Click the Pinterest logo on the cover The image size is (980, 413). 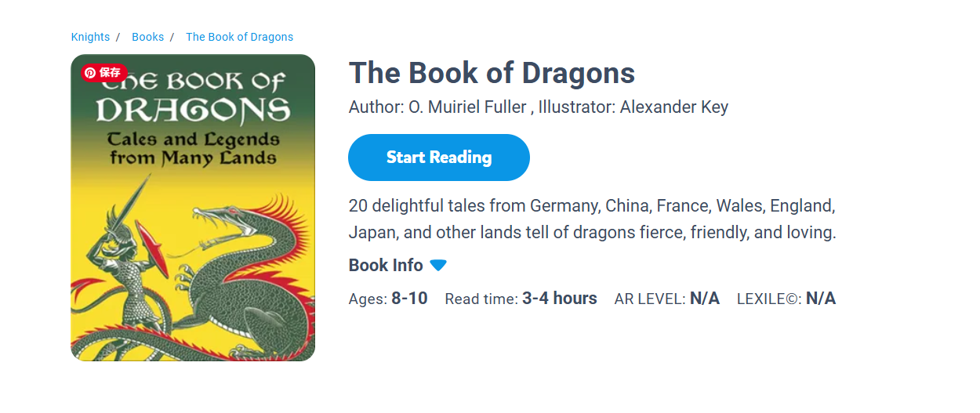(x=90, y=73)
